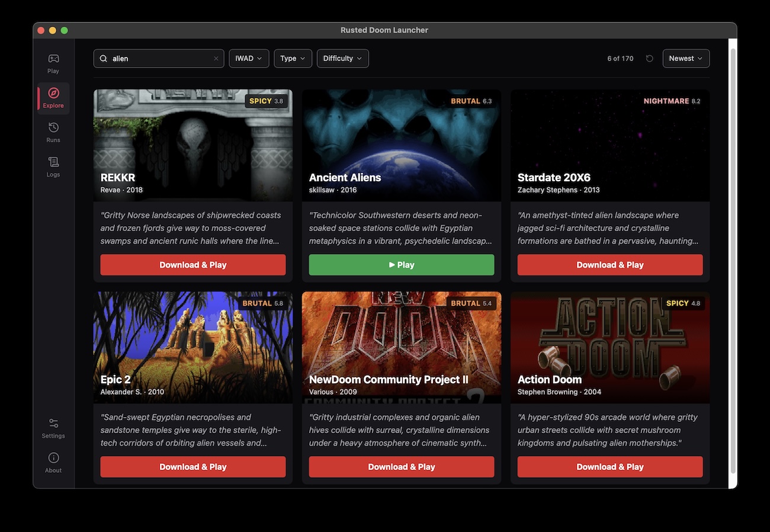Open the Ancient Aliens cover thumbnail
Viewport: 770px width, 532px height.
point(402,146)
